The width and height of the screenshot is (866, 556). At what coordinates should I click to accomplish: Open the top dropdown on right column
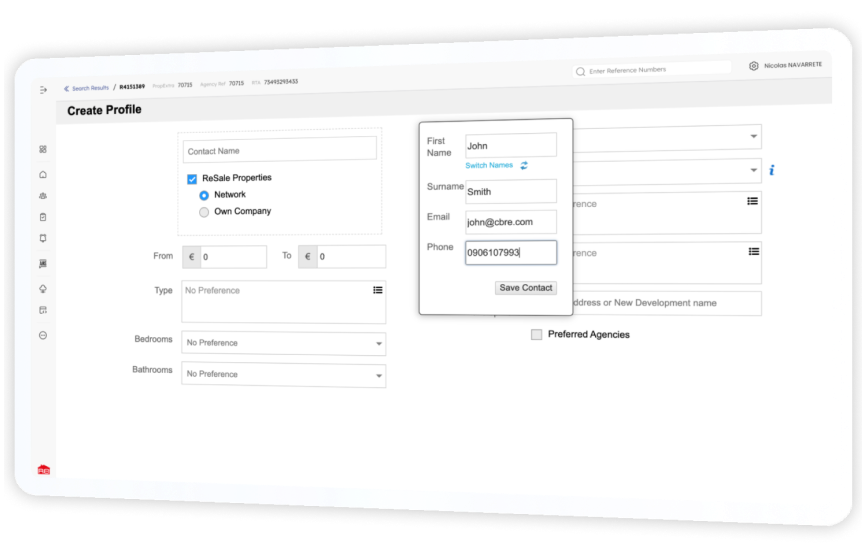point(667,137)
